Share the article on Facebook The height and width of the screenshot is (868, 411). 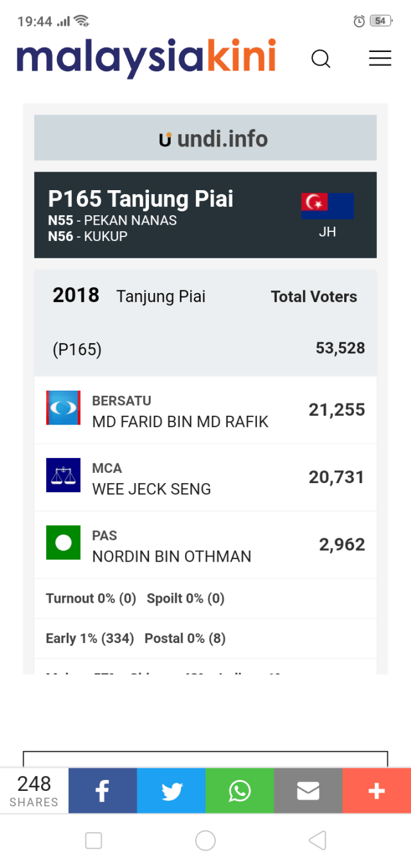click(x=103, y=791)
